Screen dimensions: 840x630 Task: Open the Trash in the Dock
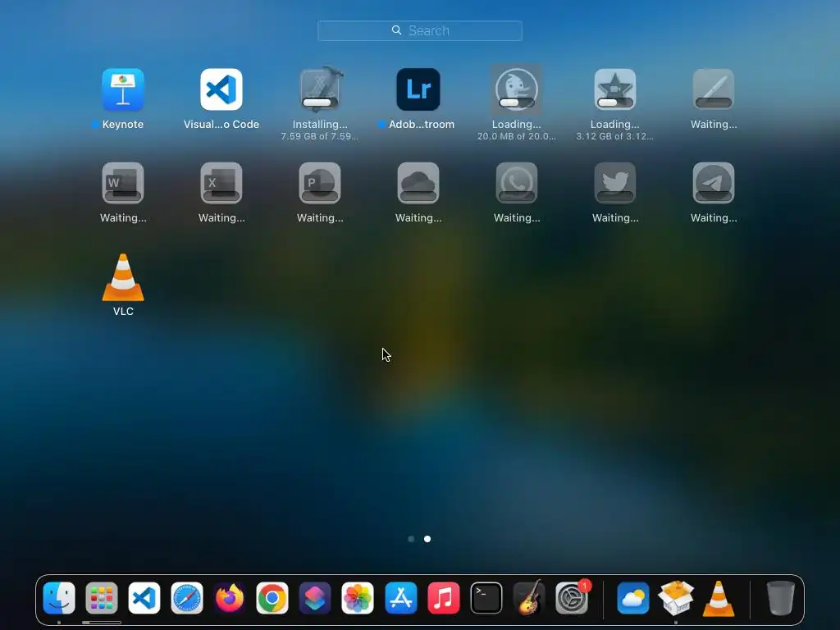coord(781,598)
